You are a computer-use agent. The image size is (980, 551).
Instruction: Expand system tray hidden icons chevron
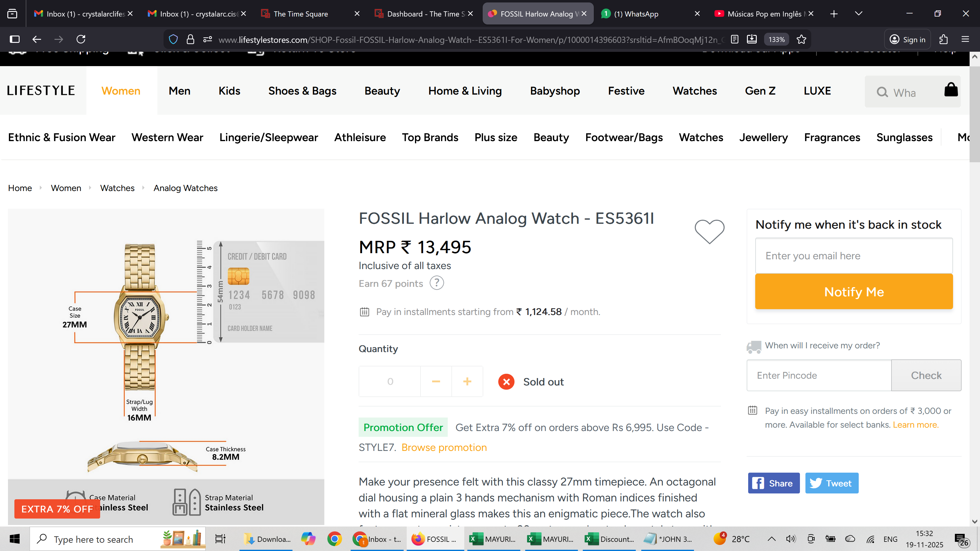pyautogui.click(x=771, y=539)
